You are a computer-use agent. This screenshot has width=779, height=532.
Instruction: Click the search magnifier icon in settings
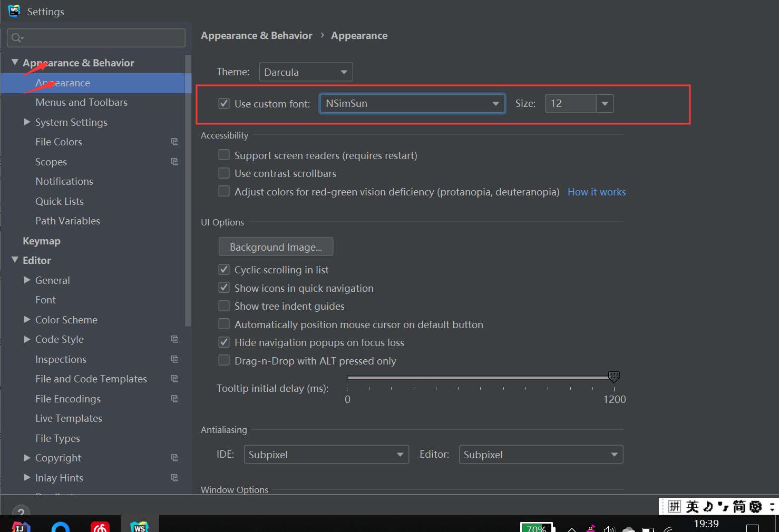pos(17,38)
